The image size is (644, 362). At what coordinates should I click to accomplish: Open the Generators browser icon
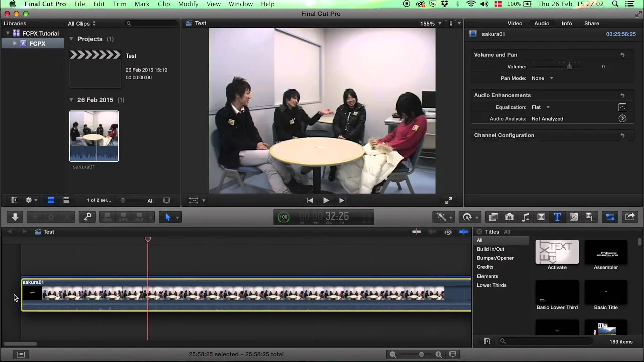coord(574,217)
